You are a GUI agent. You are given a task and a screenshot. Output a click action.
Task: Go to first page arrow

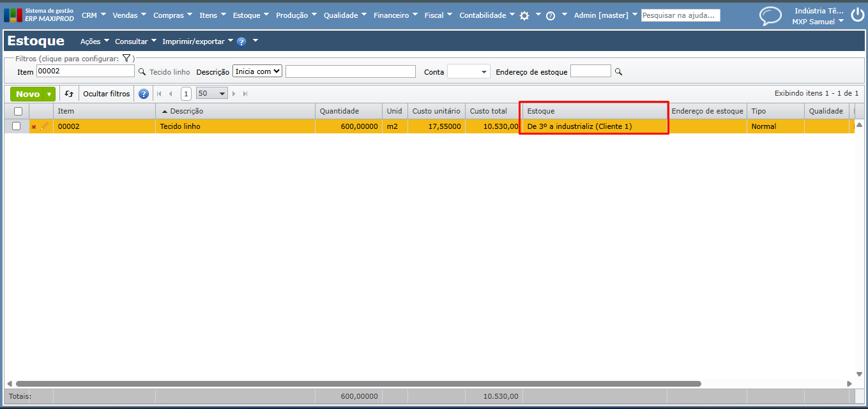159,94
